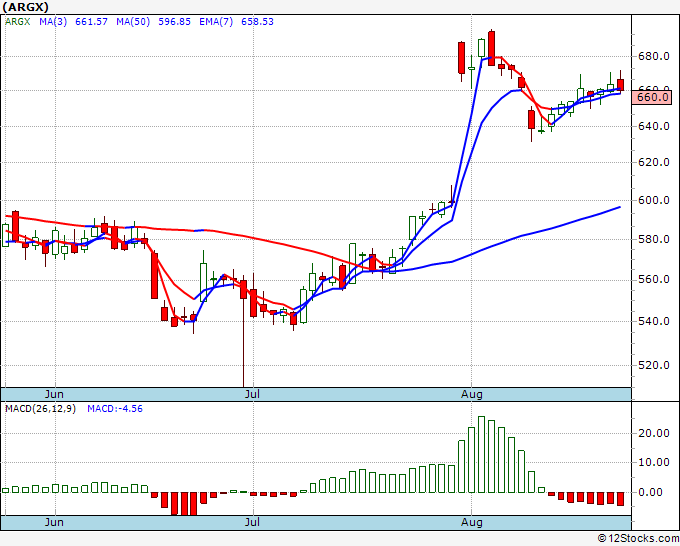Click the Jul label on MACD panel axis
The image size is (680, 546).
coord(252,522)
